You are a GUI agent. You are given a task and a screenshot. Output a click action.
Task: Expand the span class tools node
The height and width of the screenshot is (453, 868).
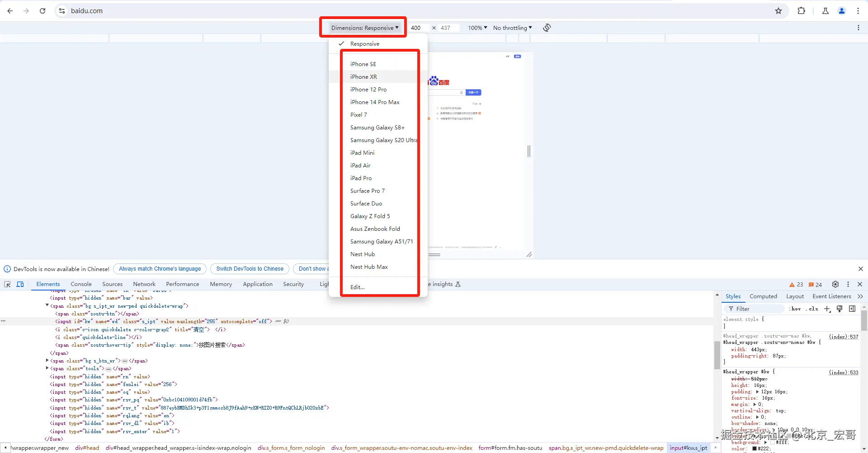point(47,368)
